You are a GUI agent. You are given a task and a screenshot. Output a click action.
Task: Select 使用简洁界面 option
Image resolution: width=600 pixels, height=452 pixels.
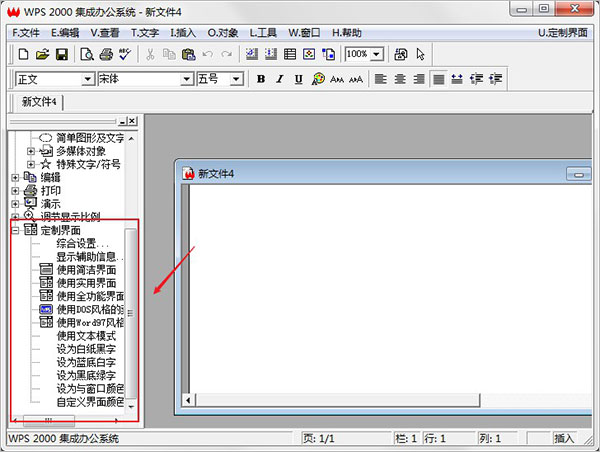tap(86, 270)
